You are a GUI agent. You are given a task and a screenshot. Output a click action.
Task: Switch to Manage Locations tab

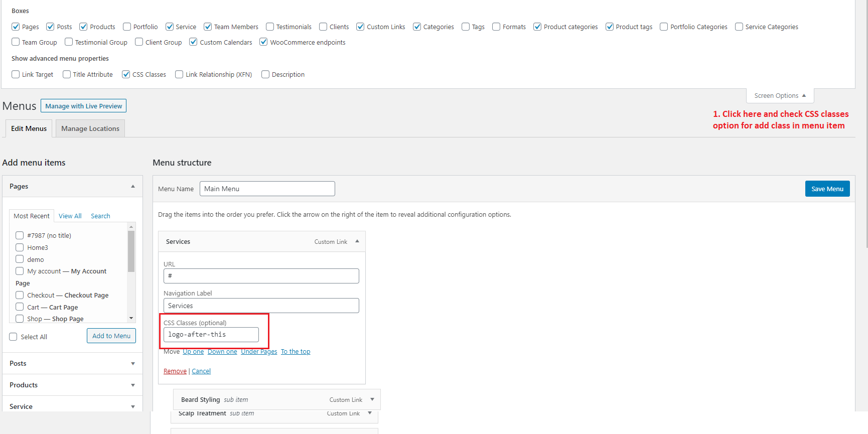90,128
